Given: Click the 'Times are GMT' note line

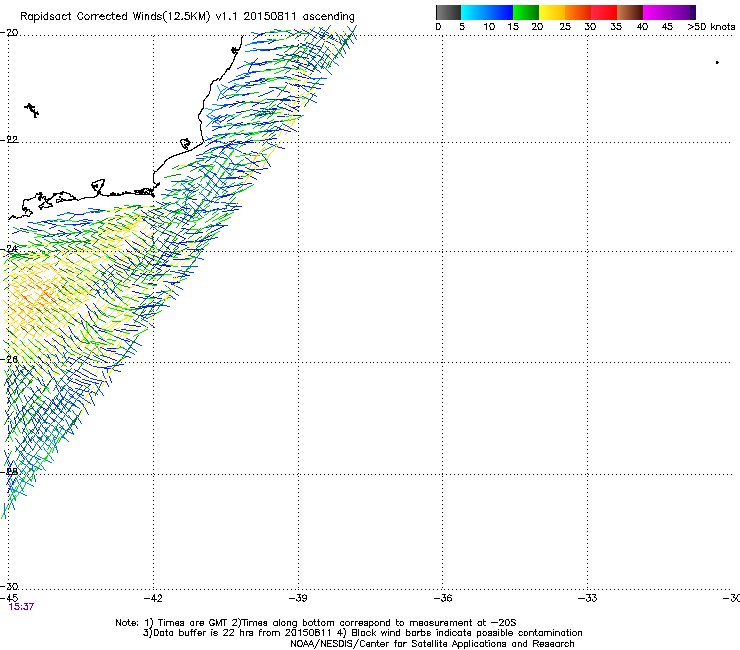Looking at the screenshot, I should (316, 623).
